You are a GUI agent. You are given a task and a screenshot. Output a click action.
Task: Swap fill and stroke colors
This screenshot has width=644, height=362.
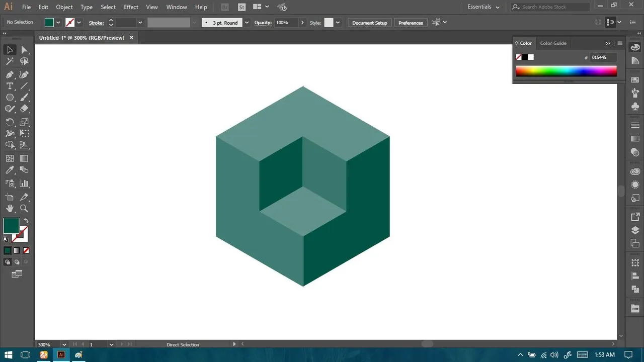[x=26, y=221]
